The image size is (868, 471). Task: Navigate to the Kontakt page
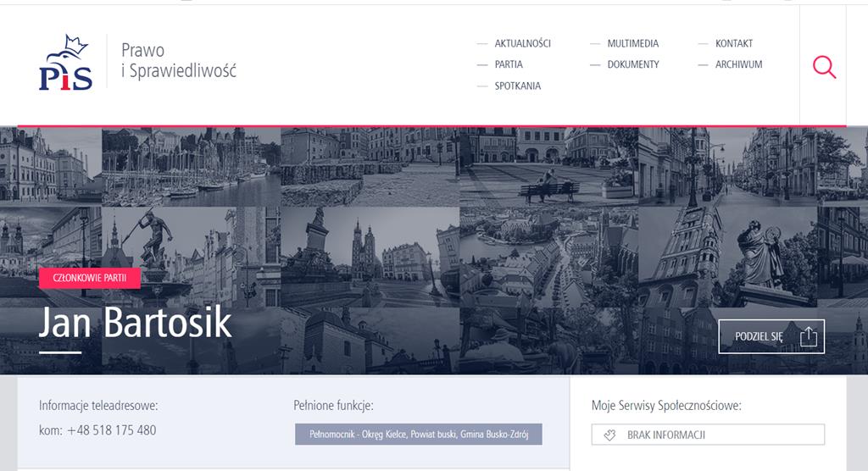[734, 43]
